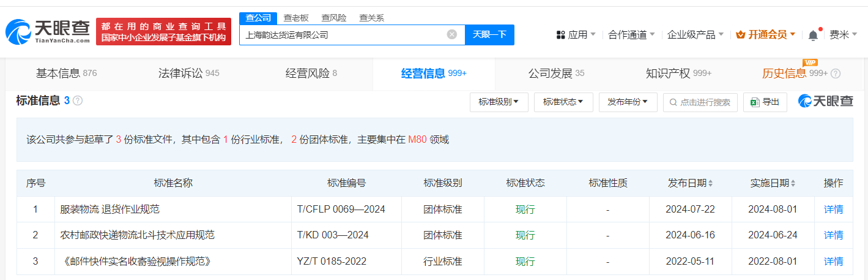Image resolution: width=868 pixels, height=280 pixels.
Task: Click publish date 2022-05-11
Action: (691, 262)
